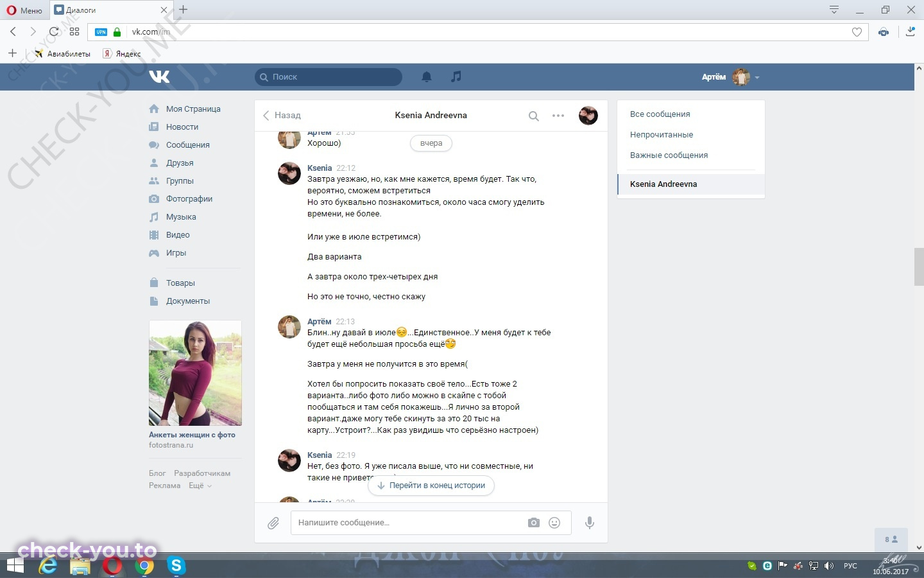The width and height of the screenshot is (924, 578).
Task: Open new browser tab plus button
Action: click(x=184, y=10)
